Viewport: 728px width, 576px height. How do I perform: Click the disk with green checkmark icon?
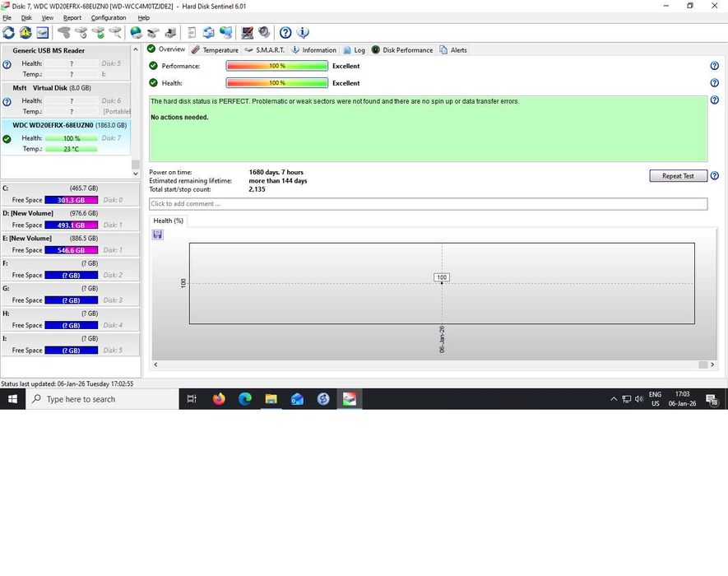click(x=98, y=33)
